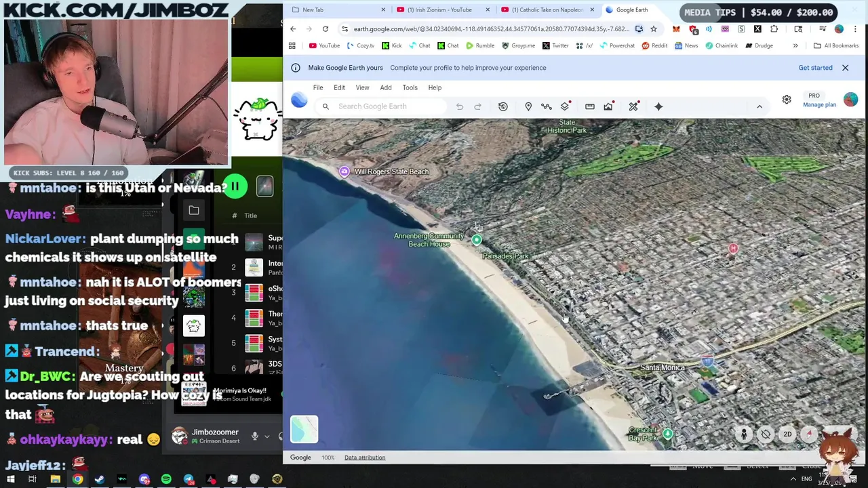Open the Edit menu
This screenshot has height=488, width=868.
[x=339, y=87]
